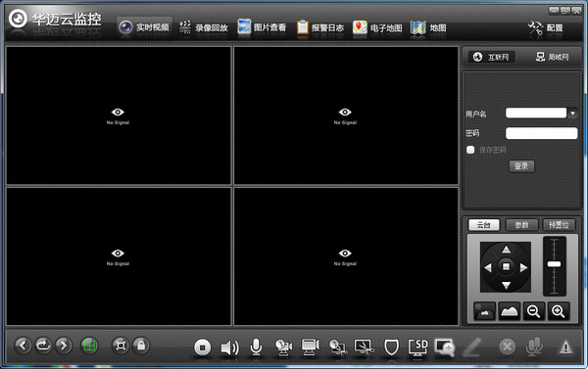This screenshot has height=369, width=588.
Task: Select the 互联网 internet mode
Action: [x=491, y=57]
